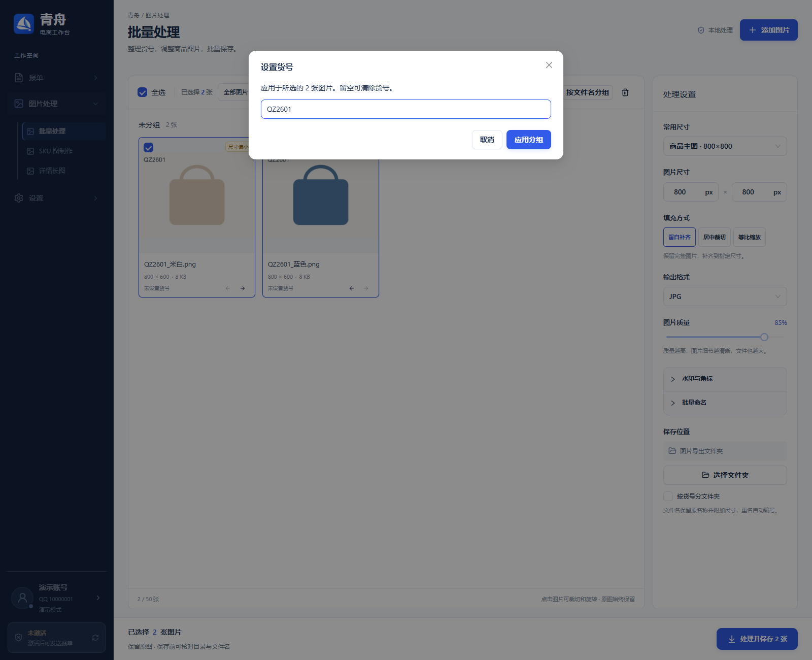The image size is (812, 660).
Task: Click the 本地处理 shield icon
Action: coord(701,30)
